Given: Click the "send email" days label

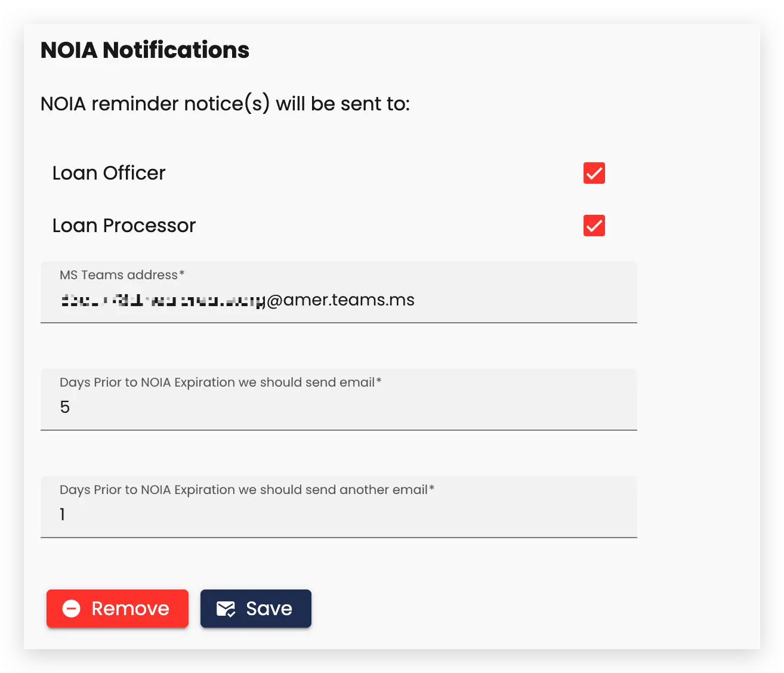Looking at the screenshot, I should (220, 382).
